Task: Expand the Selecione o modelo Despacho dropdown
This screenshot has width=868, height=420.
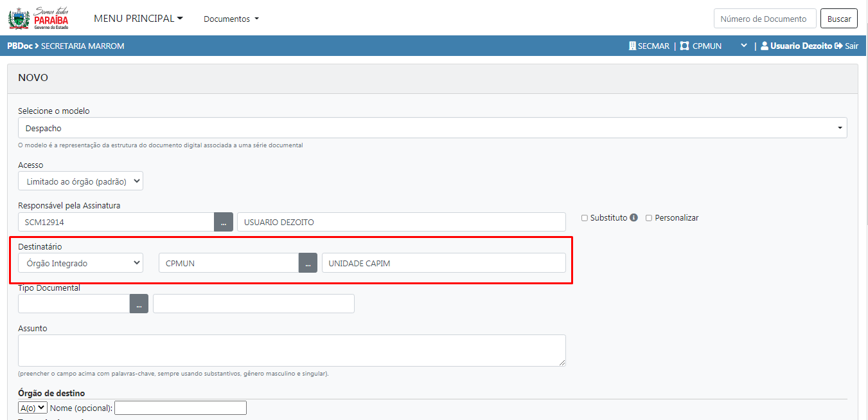Action: click(x=432, y=128)
